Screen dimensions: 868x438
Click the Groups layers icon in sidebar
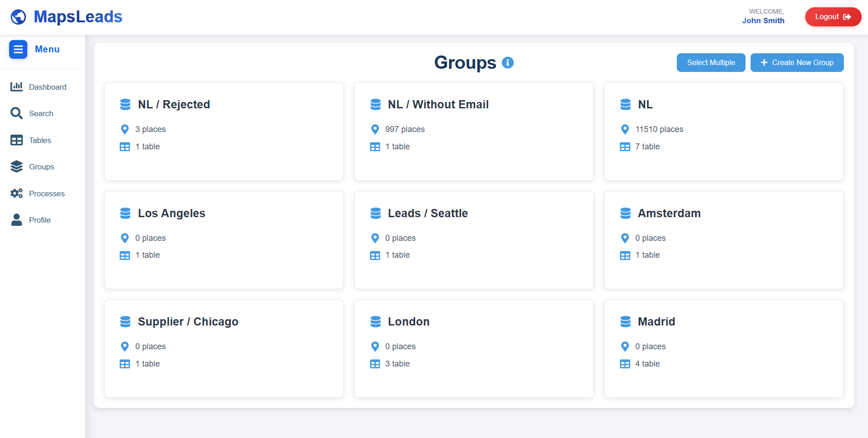[x=16, y=167]
